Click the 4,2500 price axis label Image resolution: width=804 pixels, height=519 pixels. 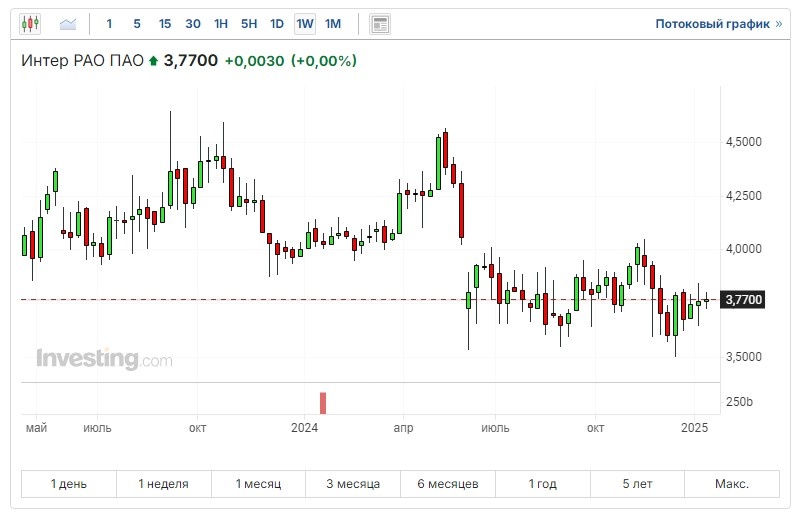pos(743,195)
